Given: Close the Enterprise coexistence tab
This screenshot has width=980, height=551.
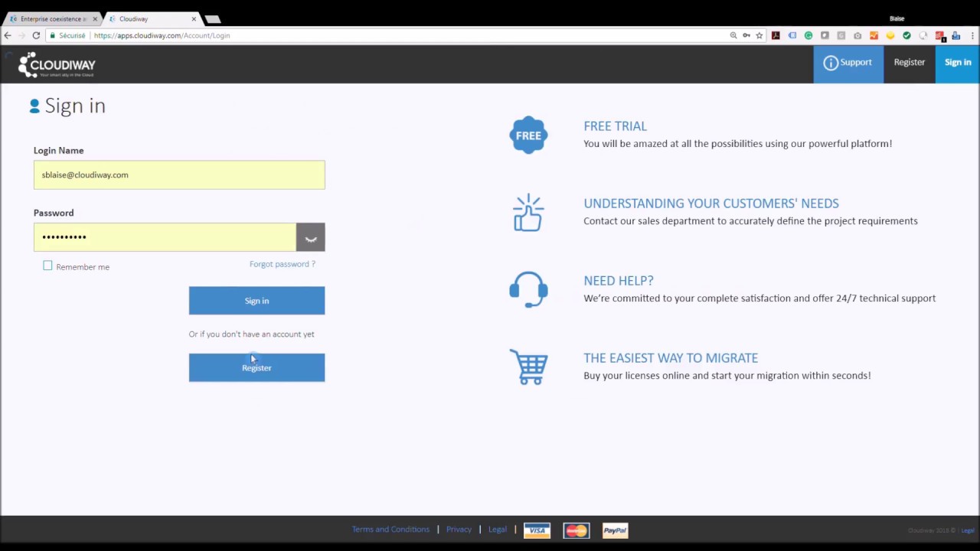Looking at the screenshot, I should coord(95,19).
